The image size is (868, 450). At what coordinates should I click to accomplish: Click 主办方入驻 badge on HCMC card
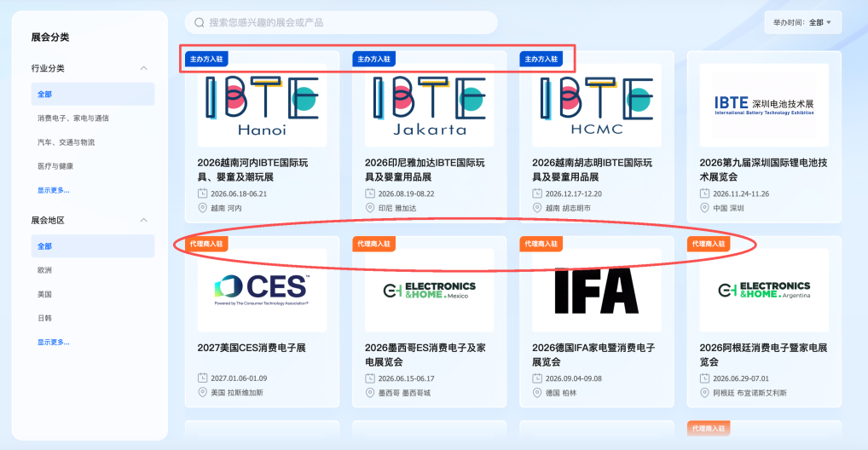coord(541,59)
